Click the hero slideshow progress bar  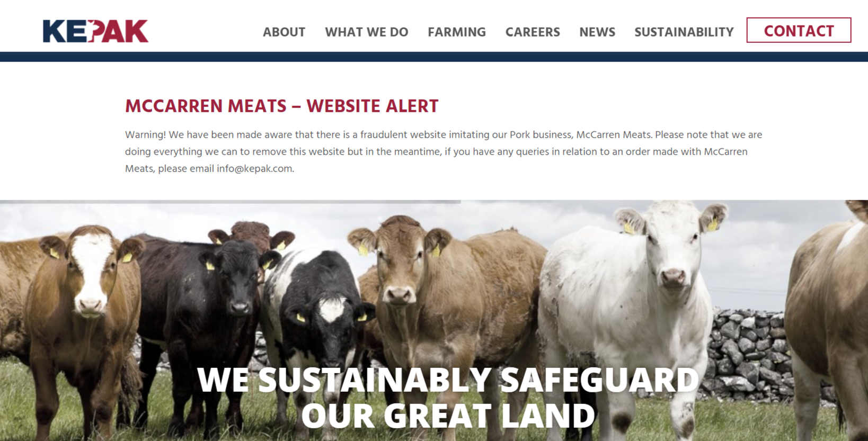click(x=231, y=202)
